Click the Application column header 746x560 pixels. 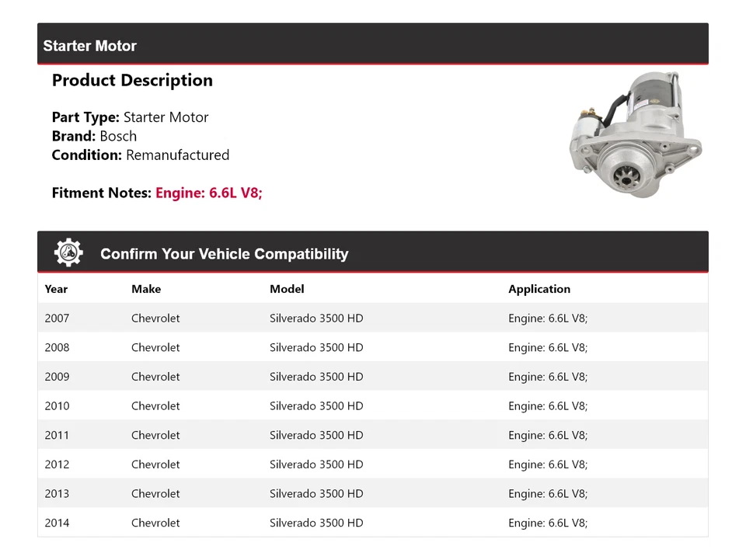coord(539,289)
